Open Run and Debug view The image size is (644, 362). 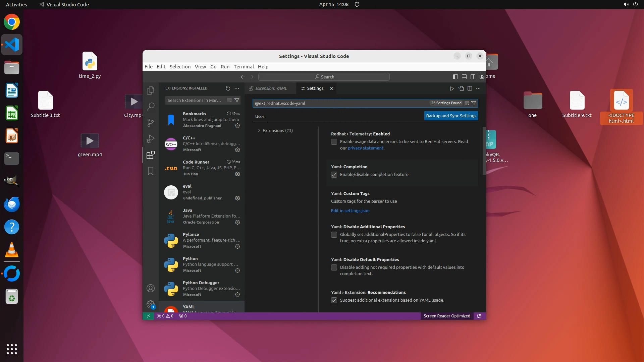coord(151,139)
